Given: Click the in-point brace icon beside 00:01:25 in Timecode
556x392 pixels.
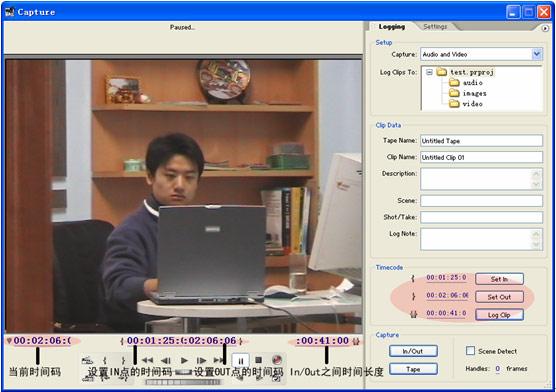Looking at the screenshot, I should (413, 278).
